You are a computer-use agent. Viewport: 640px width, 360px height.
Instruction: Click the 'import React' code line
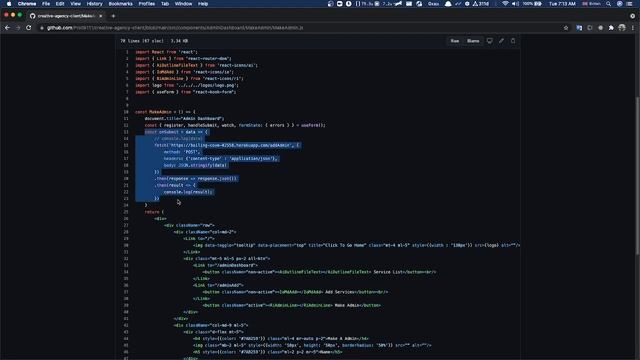click(x=166, y=52)
